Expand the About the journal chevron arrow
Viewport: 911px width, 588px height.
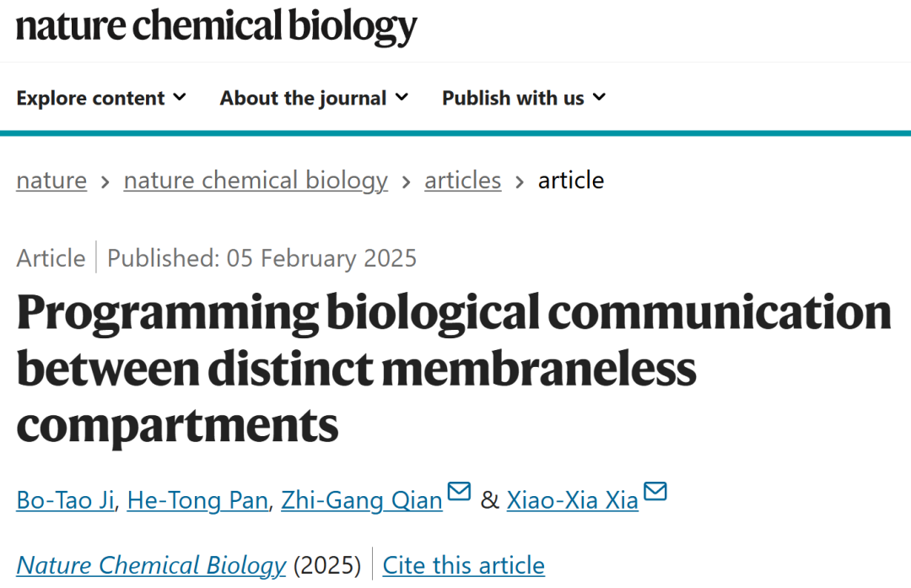pos(402,97)
